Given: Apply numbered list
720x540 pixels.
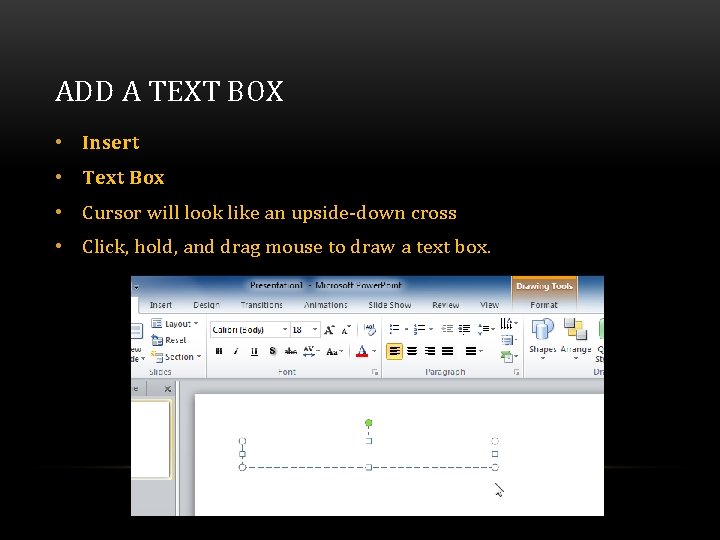Looking at the screenshot, I should click(x=419, y=329).
